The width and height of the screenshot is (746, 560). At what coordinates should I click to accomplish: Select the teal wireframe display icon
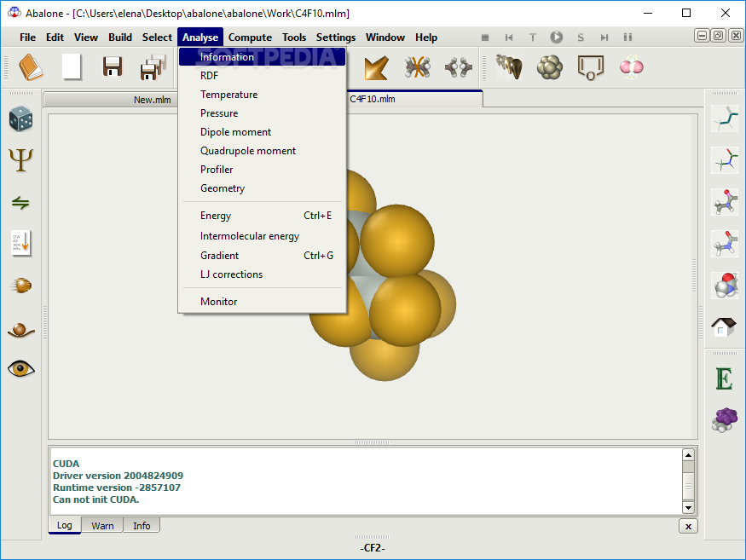coord(725,118)
